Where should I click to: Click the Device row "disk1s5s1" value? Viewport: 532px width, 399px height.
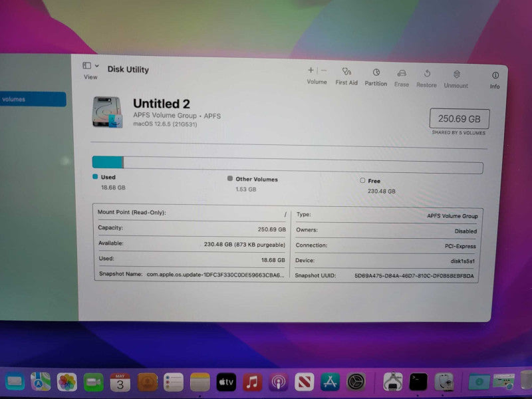point(462,261)
